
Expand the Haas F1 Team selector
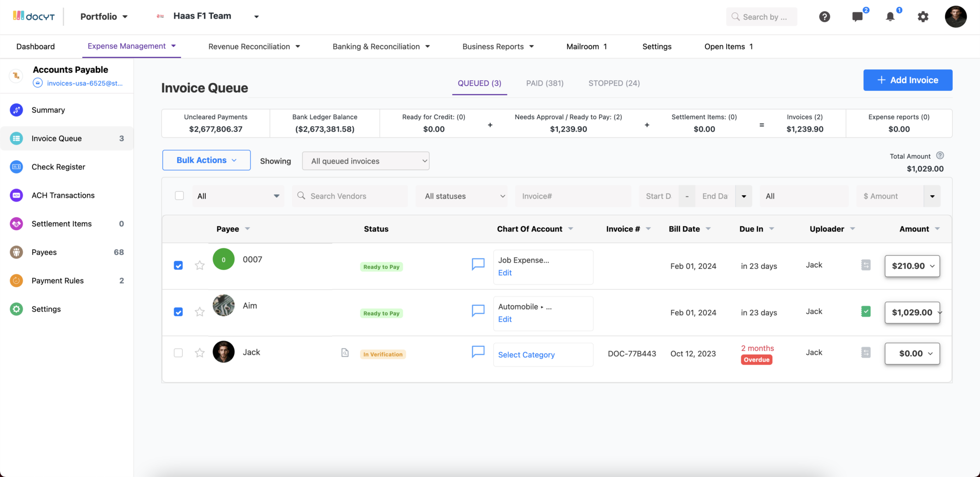[256, 16]
